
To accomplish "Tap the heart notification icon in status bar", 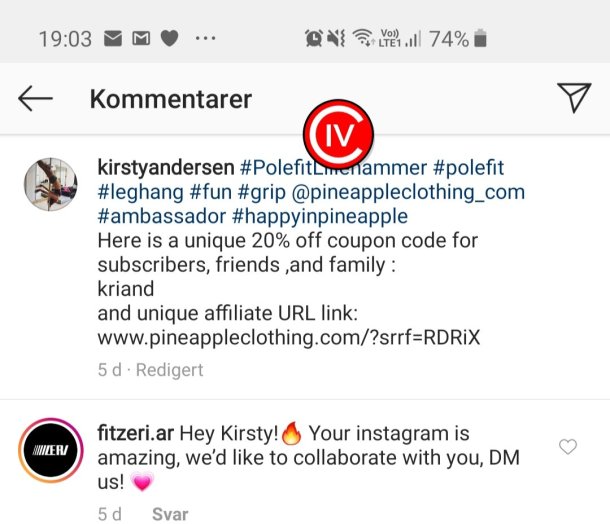I will tap(170, 39).
